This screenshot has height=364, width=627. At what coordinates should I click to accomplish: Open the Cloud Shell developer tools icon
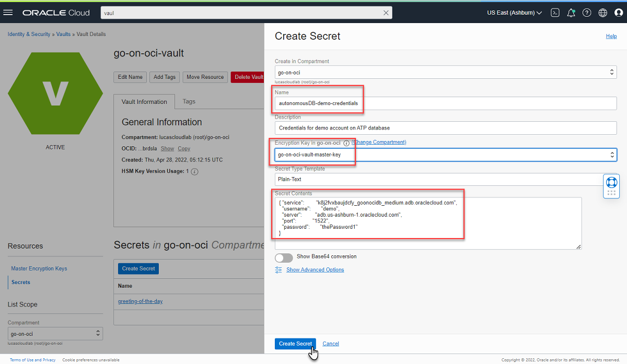[x=555, y=13]
